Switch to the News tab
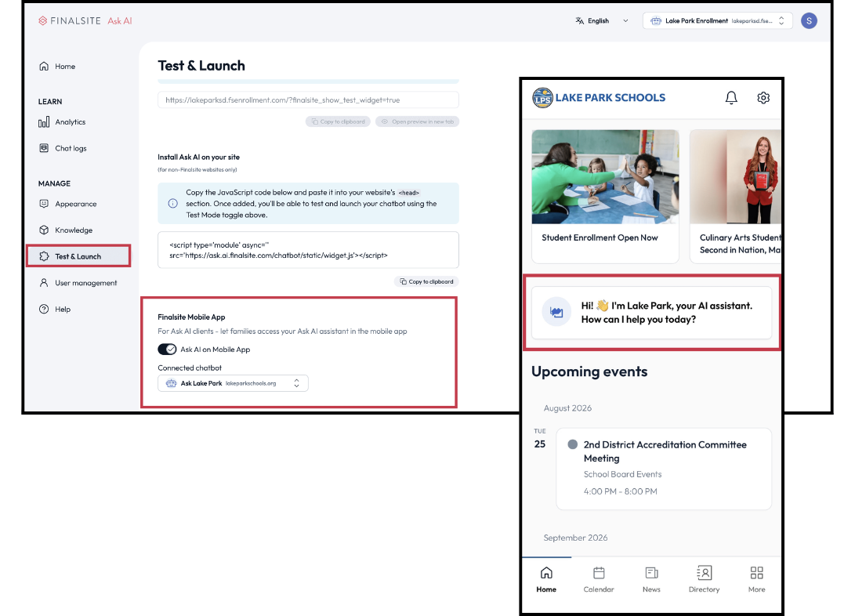The height and width of the screenshot is (616, 855). pos(651,579)
